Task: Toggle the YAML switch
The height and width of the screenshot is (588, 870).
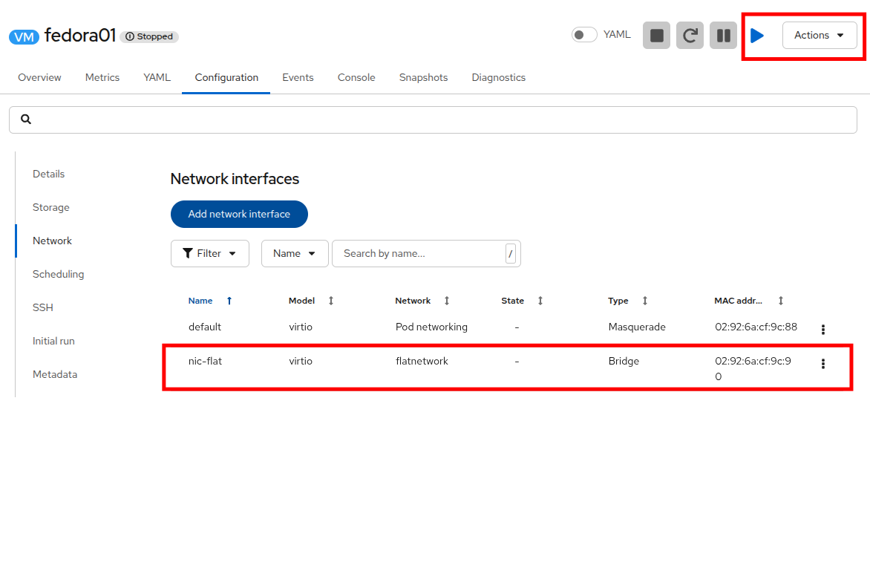Action: (x=584, y=35)
